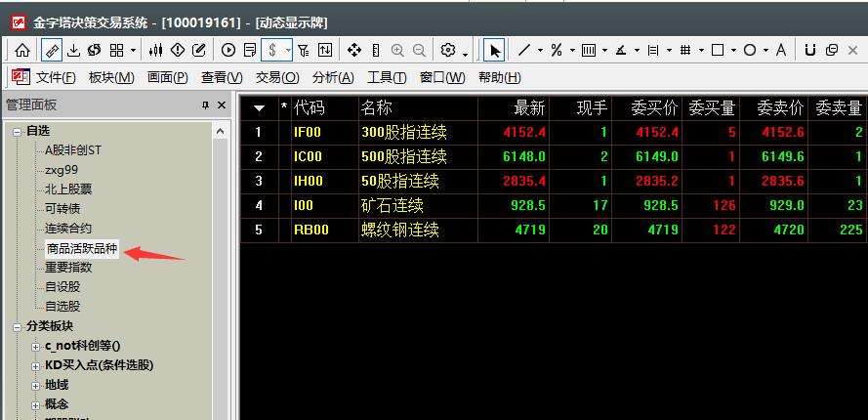Viewport: 868px width, 420px height.
Task: Select 可转债 in the tree
Action: pos(62,209)
